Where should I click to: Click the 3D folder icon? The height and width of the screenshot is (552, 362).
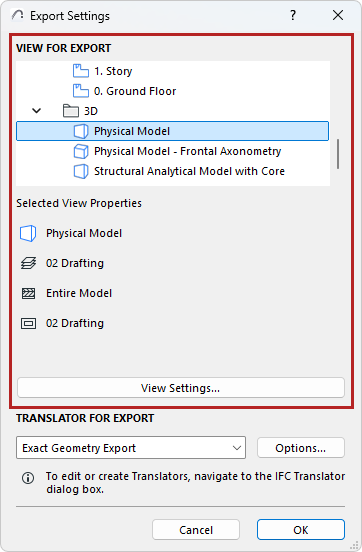click(71, 111)
